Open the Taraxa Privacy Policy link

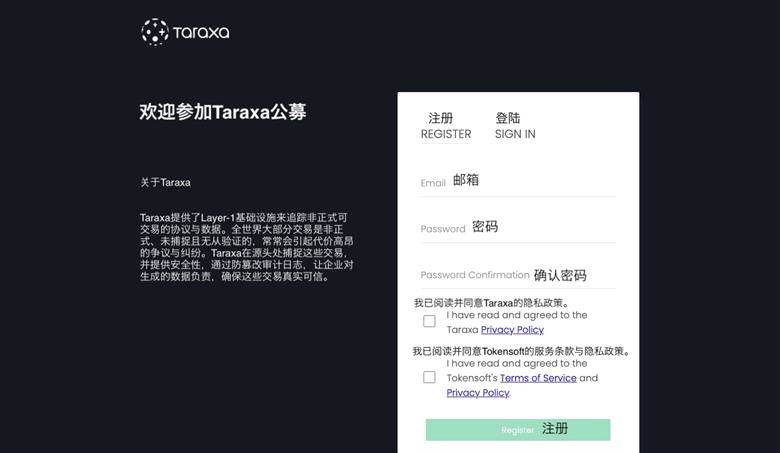point(512,330)
